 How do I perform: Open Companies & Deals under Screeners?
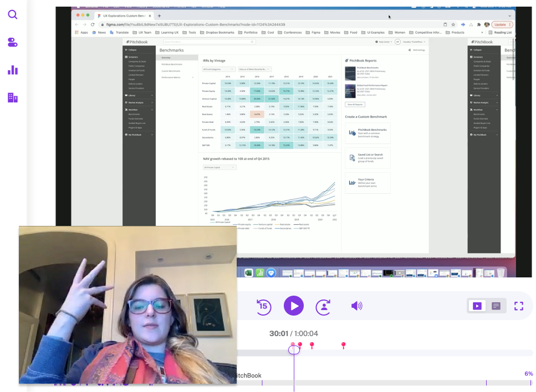pos(137,61)
